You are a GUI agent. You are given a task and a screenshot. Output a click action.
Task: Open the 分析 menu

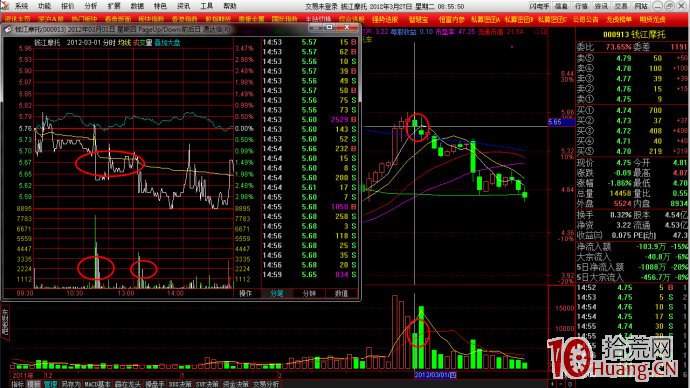click(x=91, y=6)
